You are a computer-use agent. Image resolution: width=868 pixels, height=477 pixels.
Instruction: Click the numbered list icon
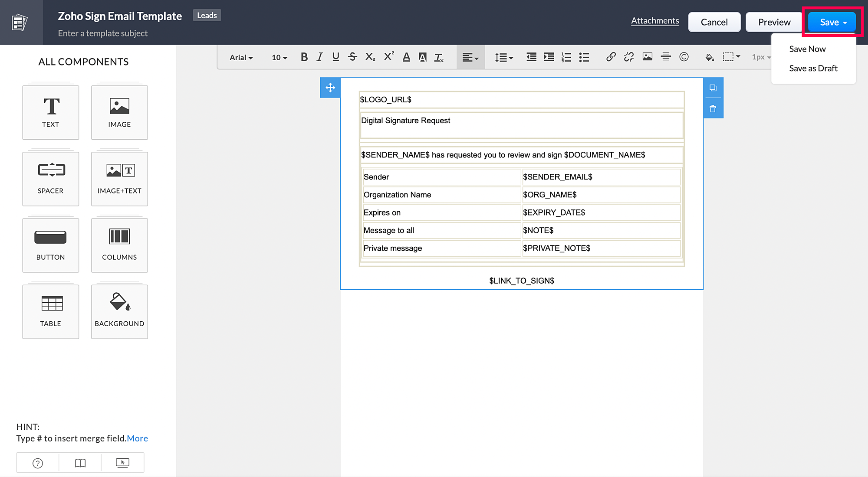pos(566,57)
